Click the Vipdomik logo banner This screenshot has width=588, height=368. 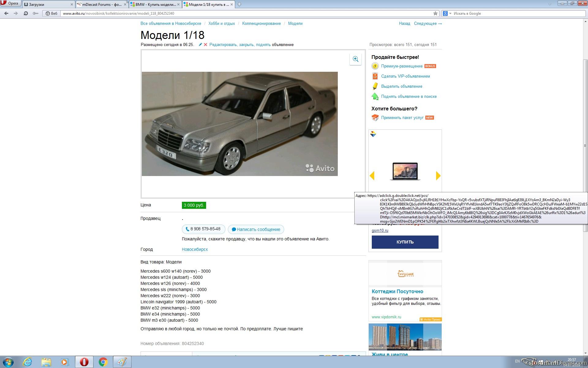(405, 274)
